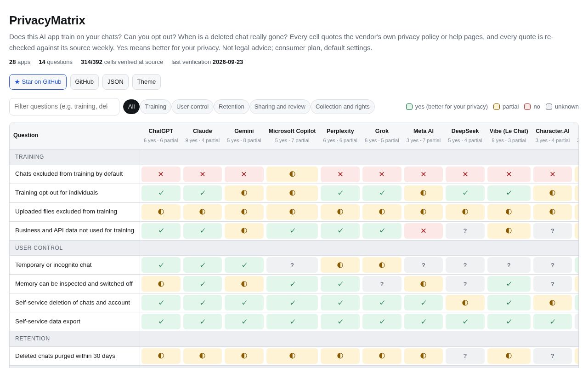Click the red 'no' legend swatch

click(x=527, y=107)
